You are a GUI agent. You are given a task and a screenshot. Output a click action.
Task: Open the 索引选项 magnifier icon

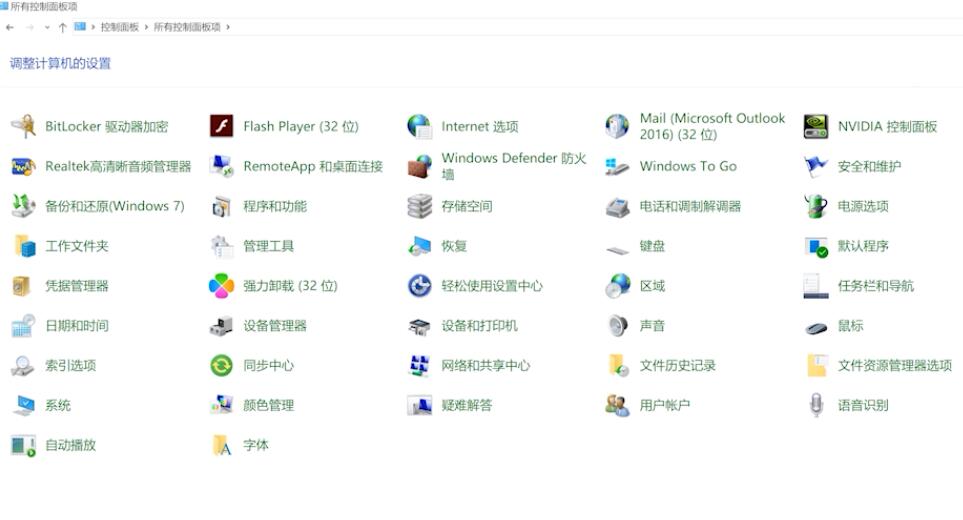pos(23,366)
